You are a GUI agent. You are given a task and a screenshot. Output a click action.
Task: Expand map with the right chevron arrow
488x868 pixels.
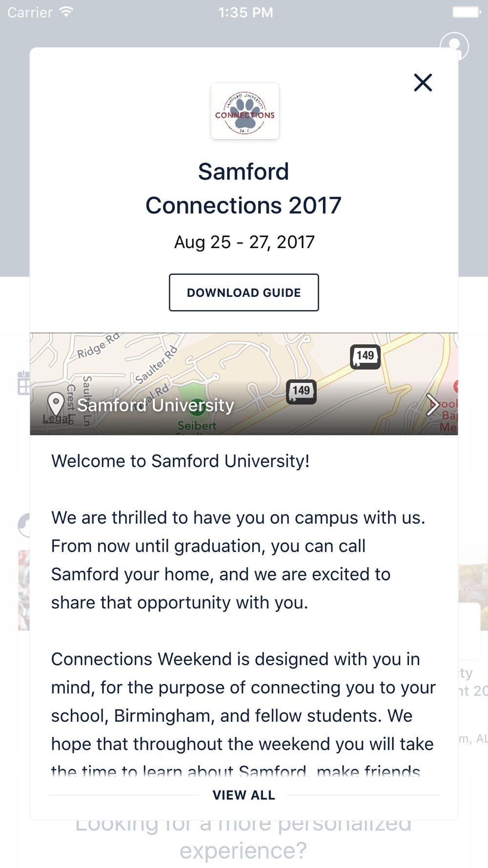(432, 405)
